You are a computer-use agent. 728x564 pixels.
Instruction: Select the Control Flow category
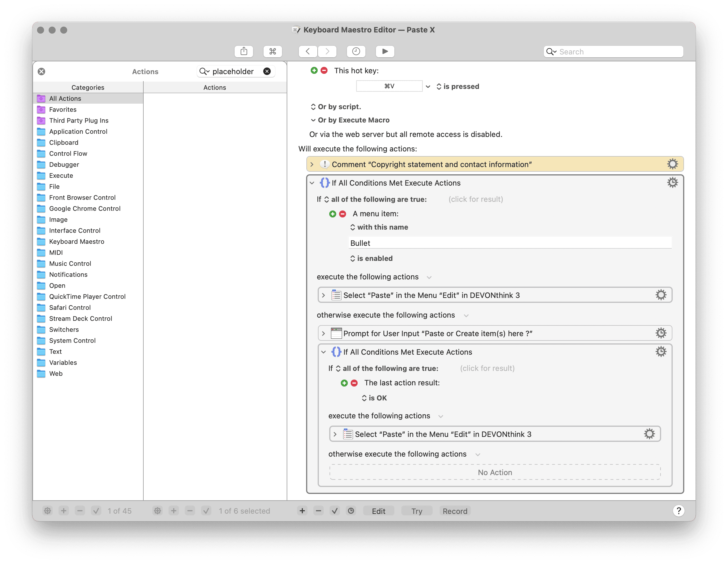click(68, 153)
